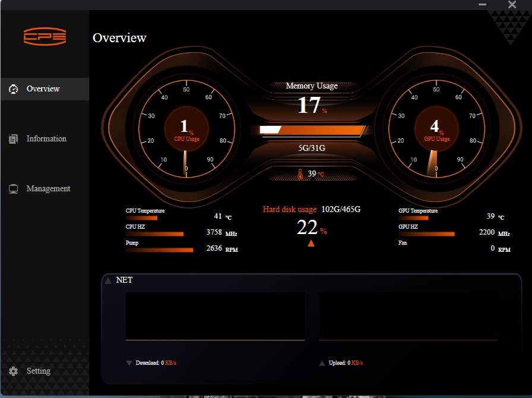Screen dimensions: 532x398
Task: Minimize the window
Action: click(x=483, y=4)
